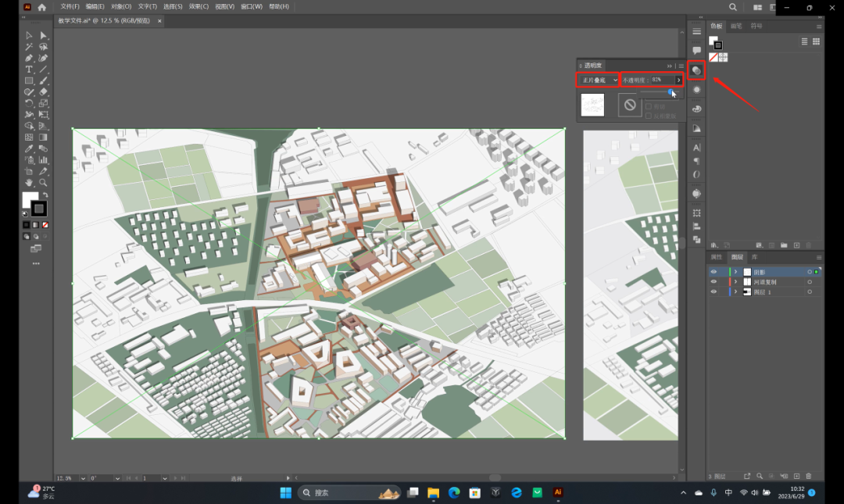This screenshot has width=844, height=504.
Task: Select the Shape Builder tool
Action: (x=29, y=126)
